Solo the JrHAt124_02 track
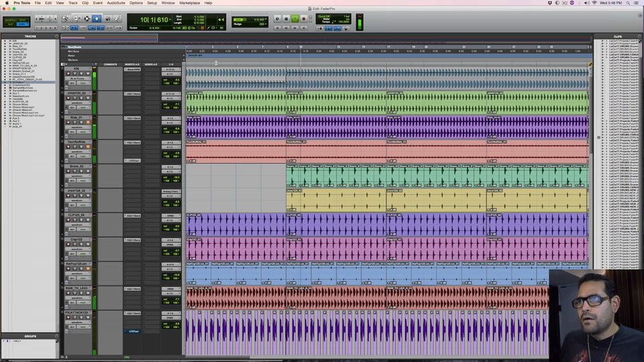The height and width of the screenshot is (362, 644). [81, 98]
